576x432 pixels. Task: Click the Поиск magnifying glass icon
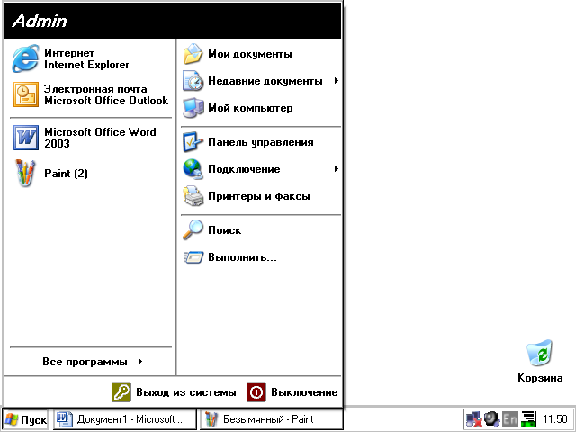click(x=193, y=230)
